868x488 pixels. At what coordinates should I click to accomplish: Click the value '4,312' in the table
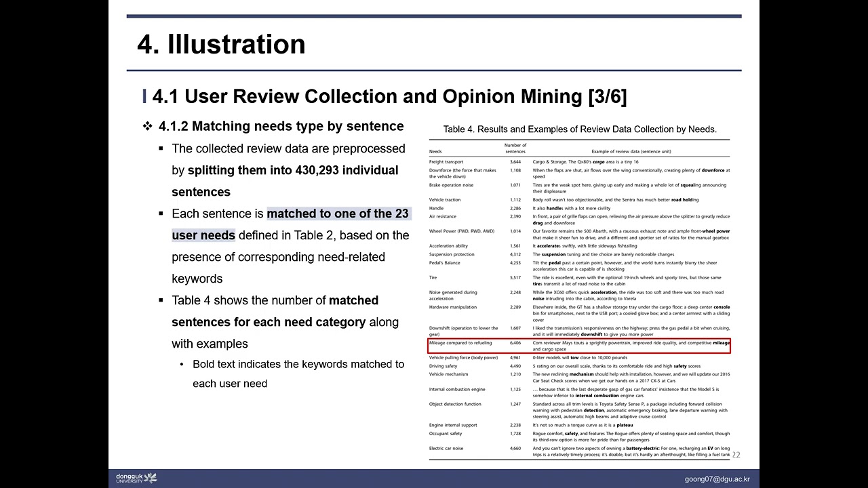pyautogui.click(x=515, y=254)
